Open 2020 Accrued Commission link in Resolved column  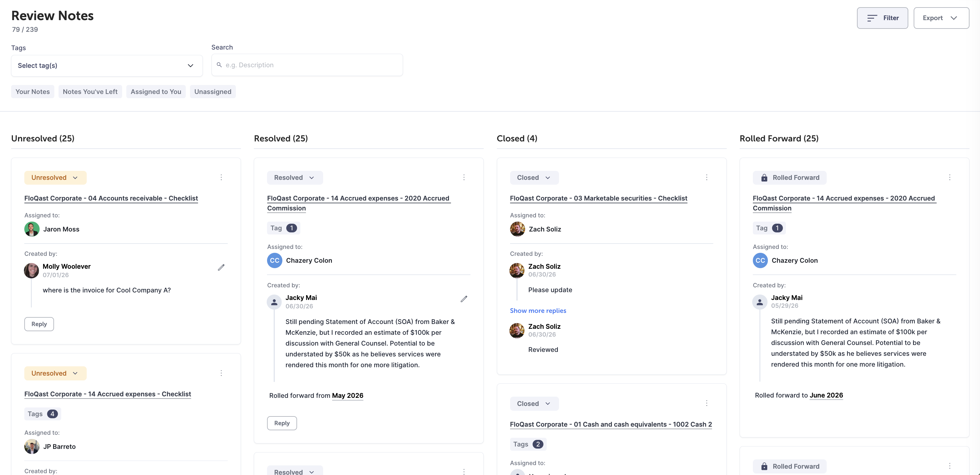tap(359, 203)
